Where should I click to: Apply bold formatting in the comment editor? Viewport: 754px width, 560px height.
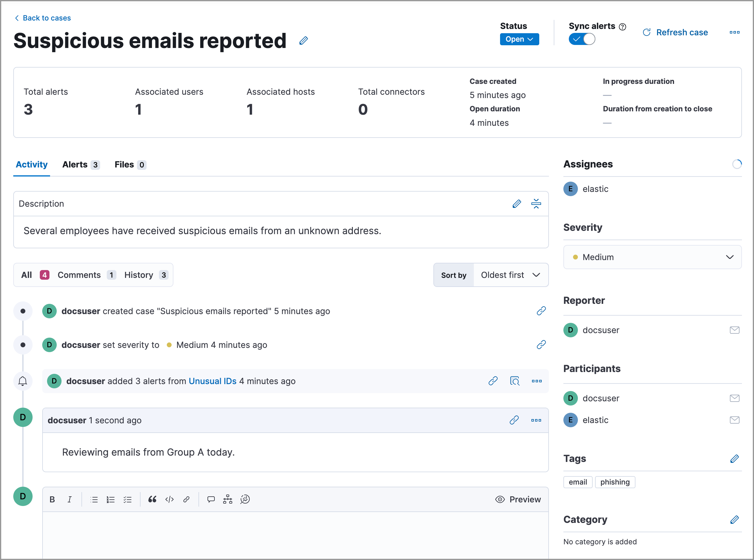52,499
